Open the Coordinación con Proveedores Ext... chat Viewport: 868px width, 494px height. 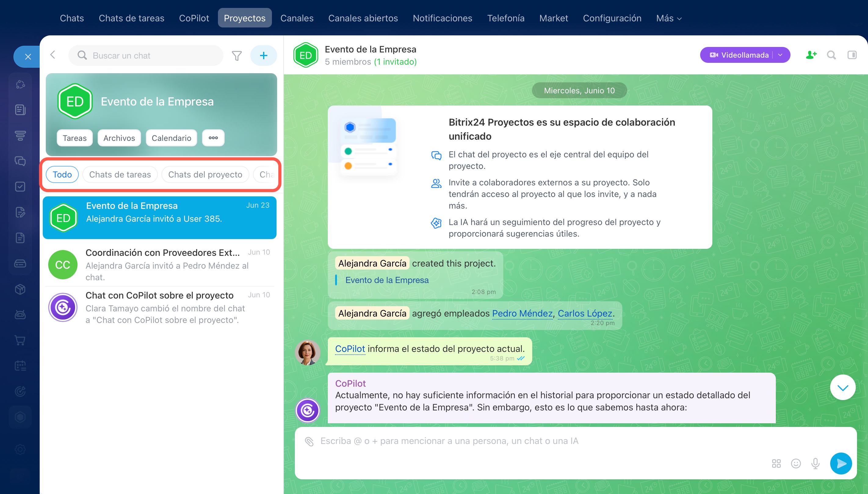pyautogui.click(x=160, y=265)
